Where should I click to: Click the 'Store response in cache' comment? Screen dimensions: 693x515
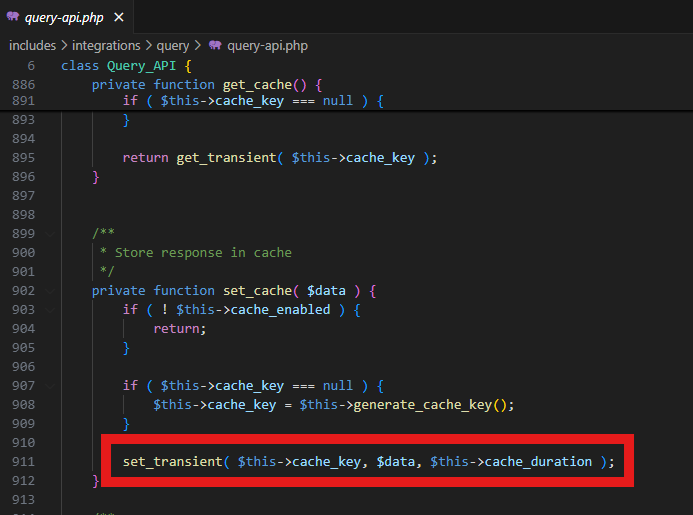pos(203,252)
